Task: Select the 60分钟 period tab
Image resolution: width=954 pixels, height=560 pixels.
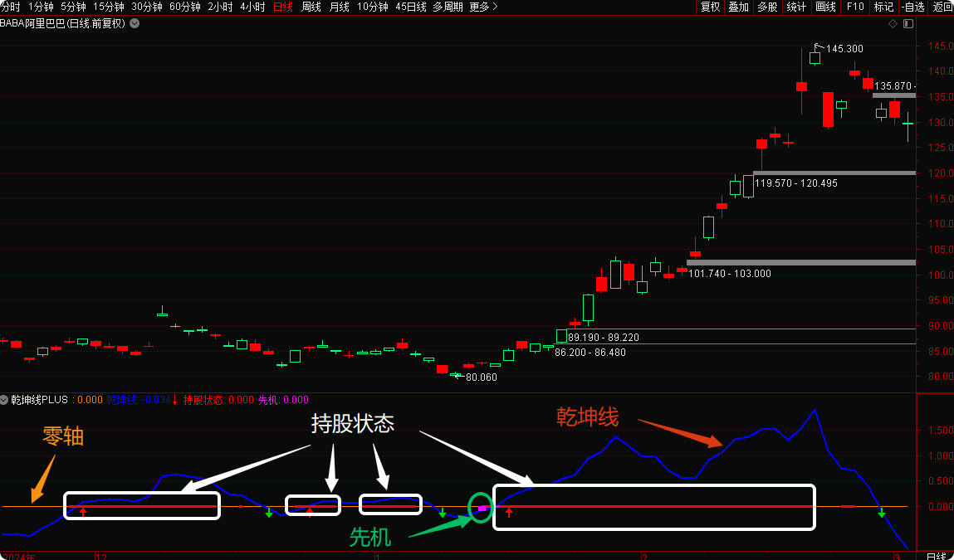Action: [185, 7]
